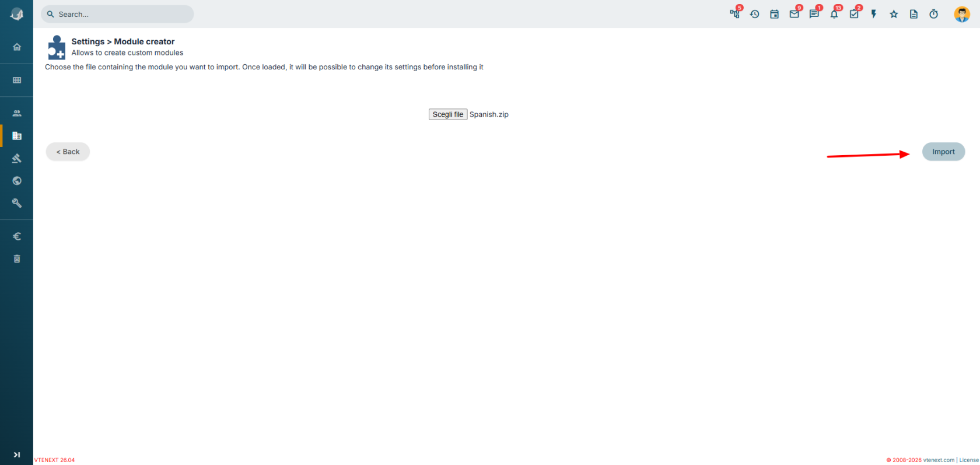
Task: Open the favorites star icon
Action: (x=894, y=14)
